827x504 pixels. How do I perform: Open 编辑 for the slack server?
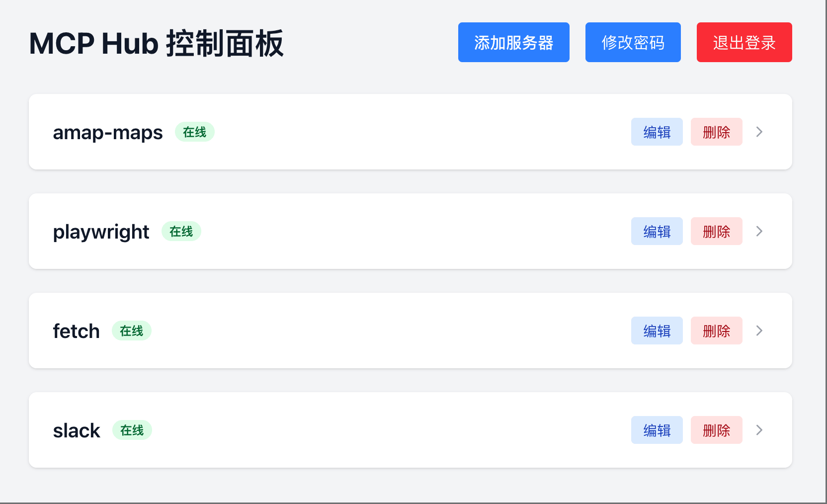coord(657,430)
